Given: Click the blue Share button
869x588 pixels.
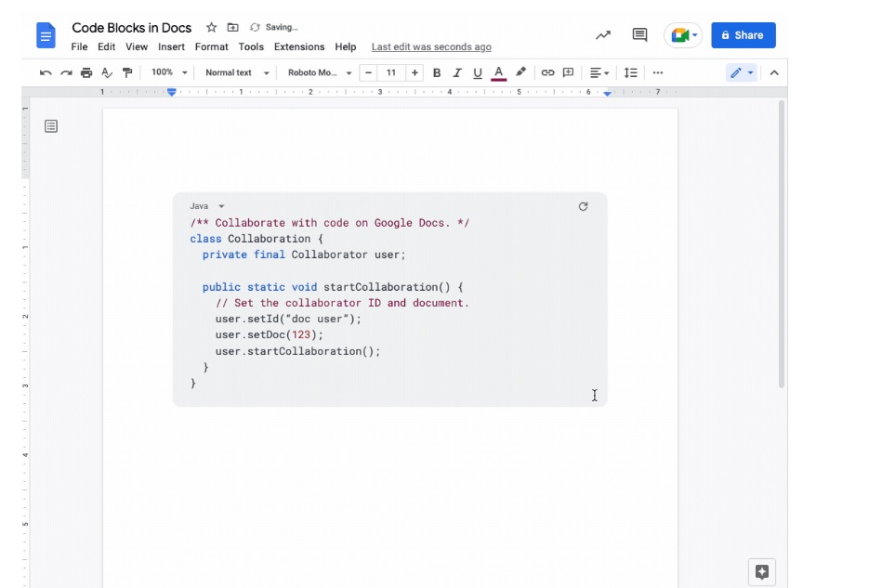Looking at the screenshot, I should [x=744, y=35].
